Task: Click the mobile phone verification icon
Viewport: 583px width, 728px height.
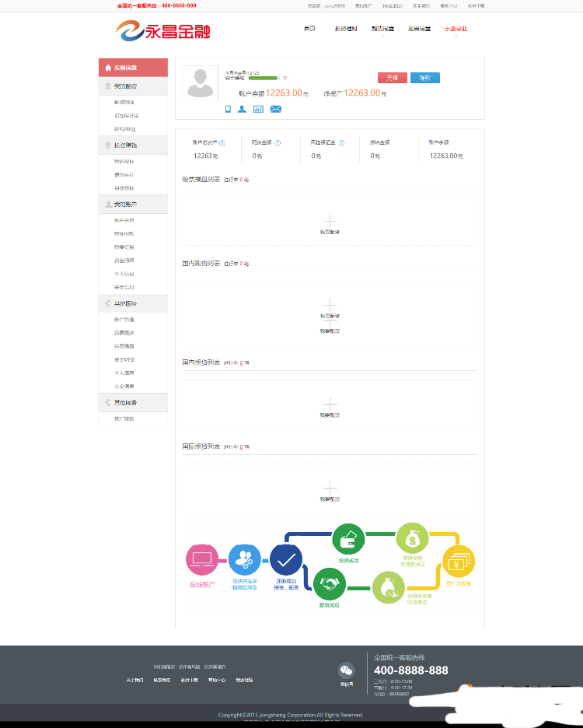Action: (x=228, y=109)
